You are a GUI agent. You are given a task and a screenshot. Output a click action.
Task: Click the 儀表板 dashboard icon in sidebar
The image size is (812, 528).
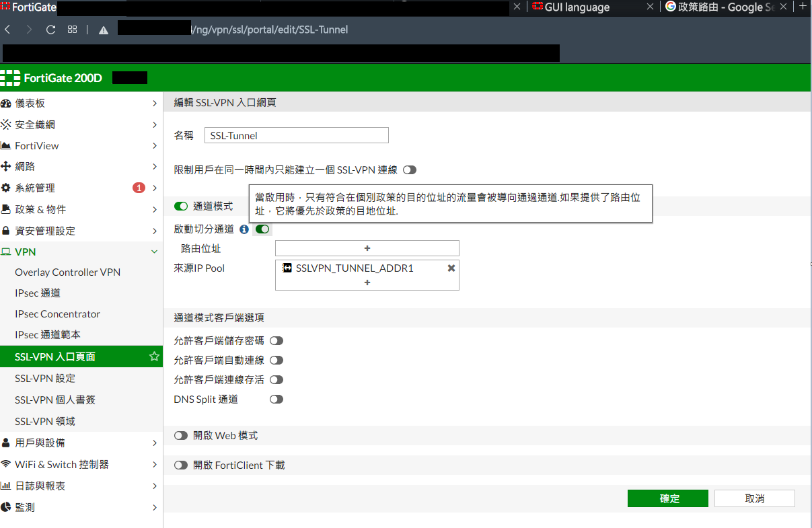click(x=6, y=103)
